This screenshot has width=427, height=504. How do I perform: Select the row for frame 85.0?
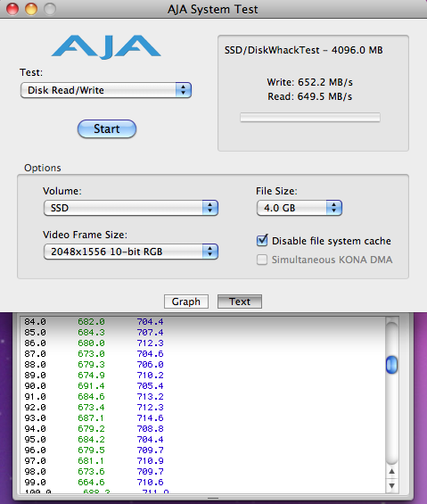202,333
